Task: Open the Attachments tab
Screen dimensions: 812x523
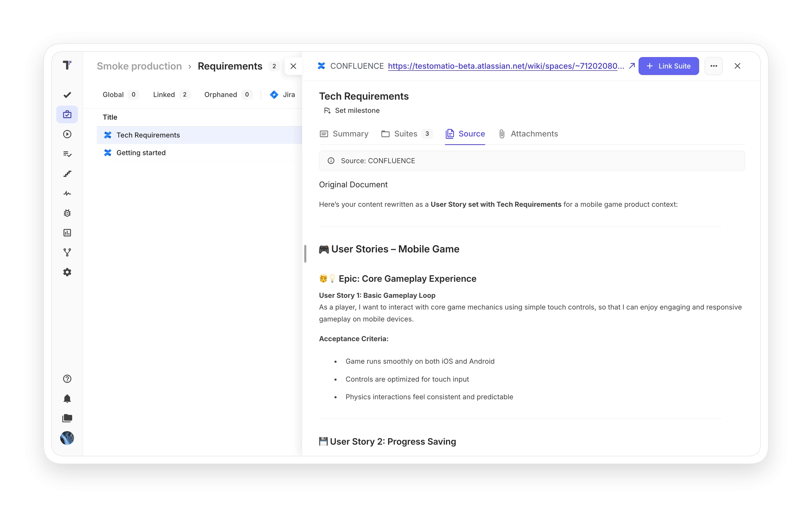Action: pos(528,134)
